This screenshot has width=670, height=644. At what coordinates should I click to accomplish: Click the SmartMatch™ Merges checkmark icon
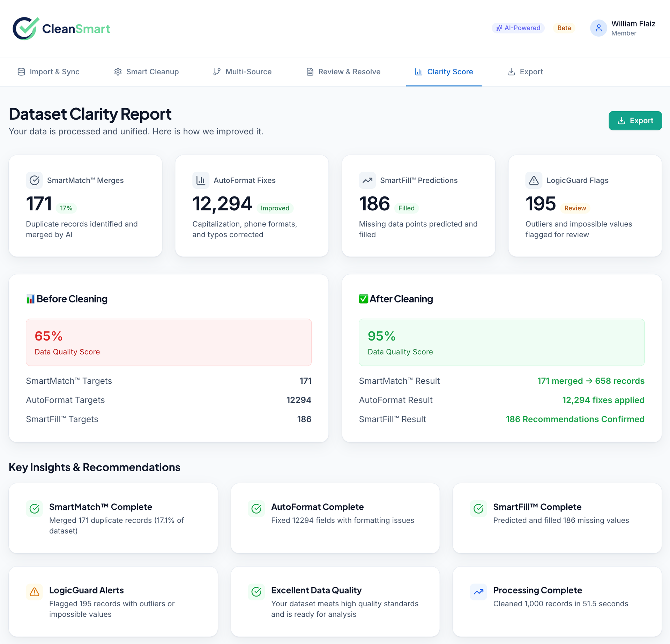pyautogui.click(x=34, y=180)
